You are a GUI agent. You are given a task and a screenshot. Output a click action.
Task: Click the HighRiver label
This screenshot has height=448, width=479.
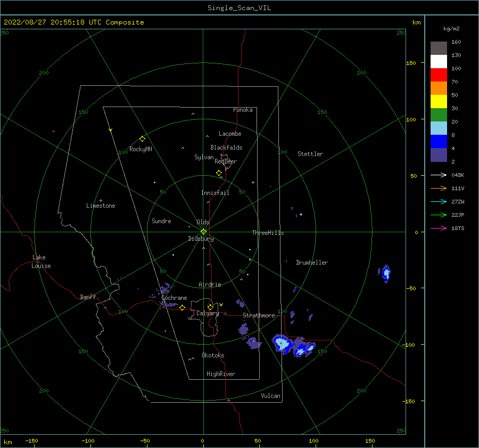[x=221, y=374]
